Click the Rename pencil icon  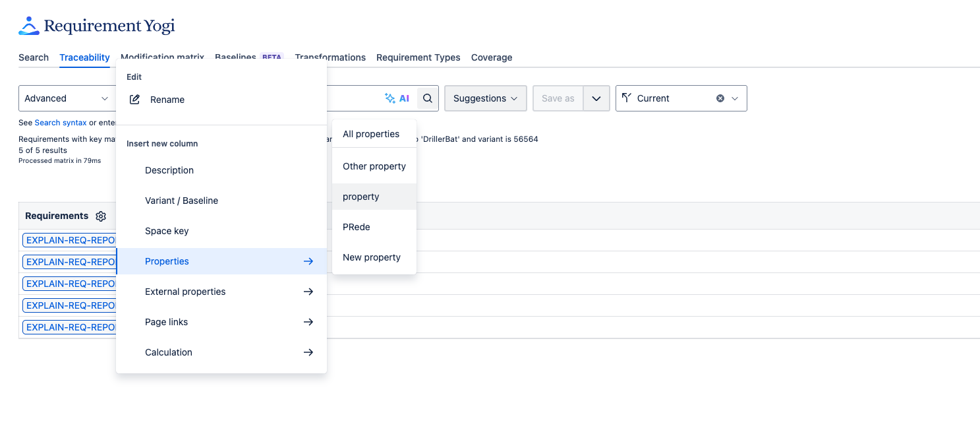tap(134, 100)
